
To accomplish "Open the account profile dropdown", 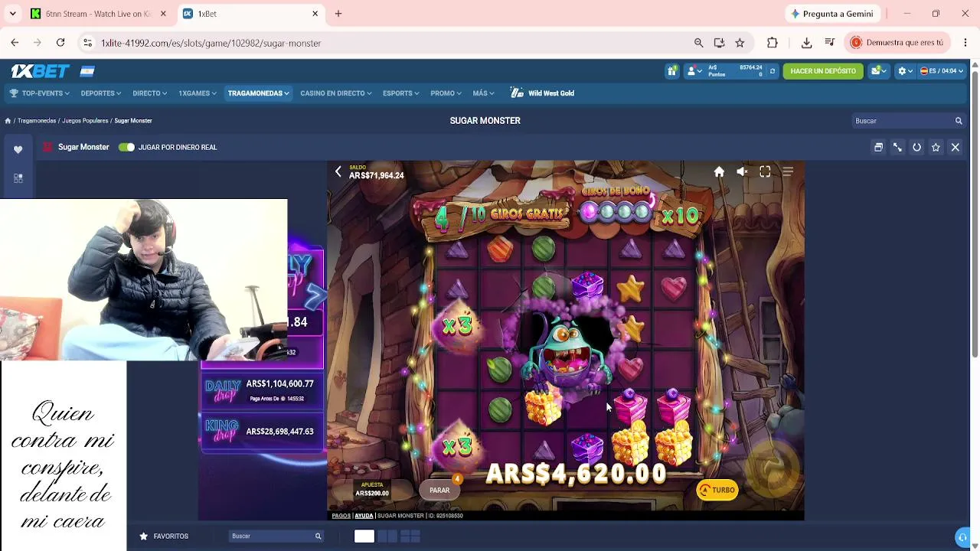I will (695, 71).
